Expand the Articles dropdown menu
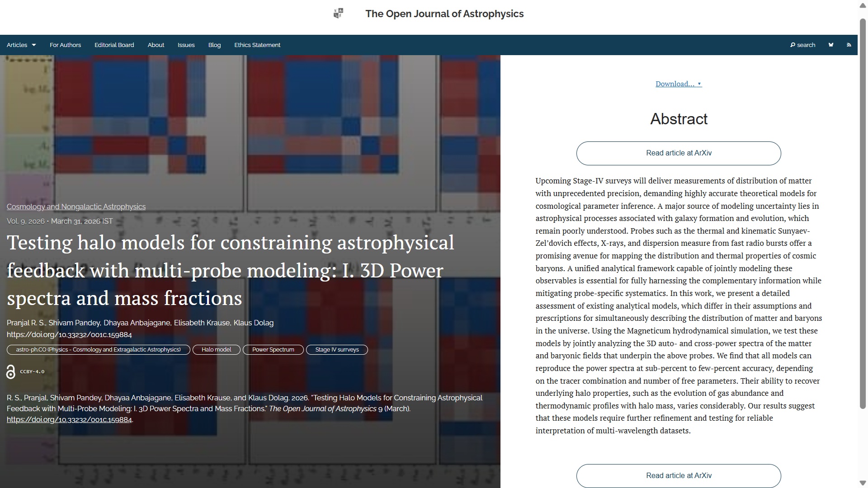This screenshot has width=868, height=488. (x=21, y=45)
